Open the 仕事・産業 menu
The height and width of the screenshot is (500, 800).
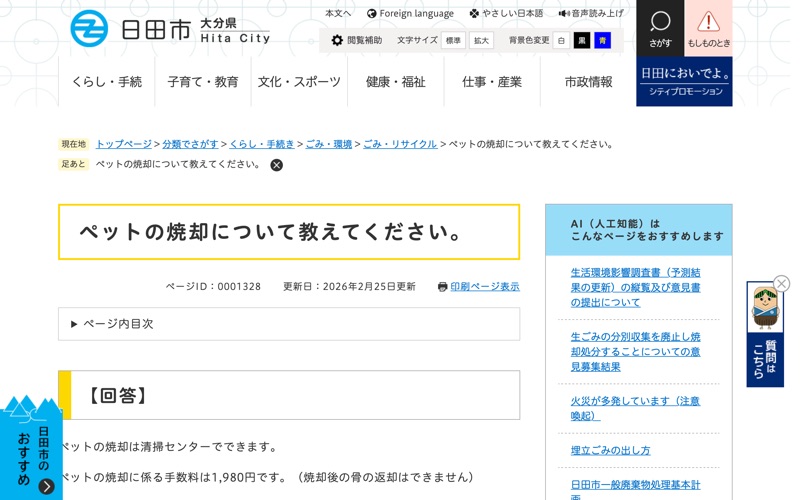pos(492,82)
